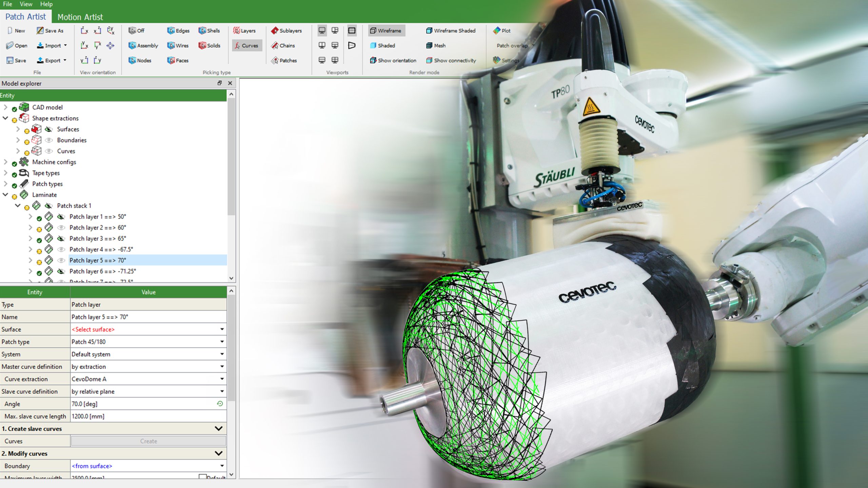868x488 pixels.
Task: Enable Show orientation render option
Action: (x=393, y=60)
